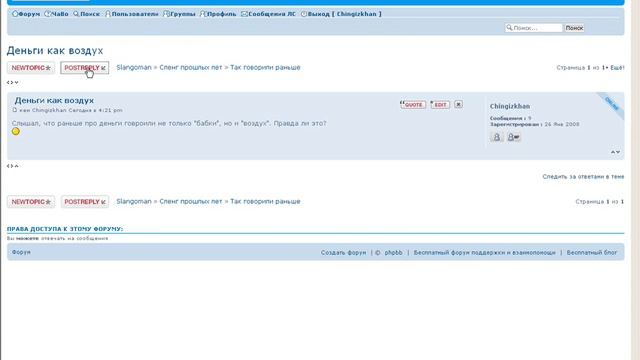
Task: Open topic heading Деньги как воздух
Action: 55,51
